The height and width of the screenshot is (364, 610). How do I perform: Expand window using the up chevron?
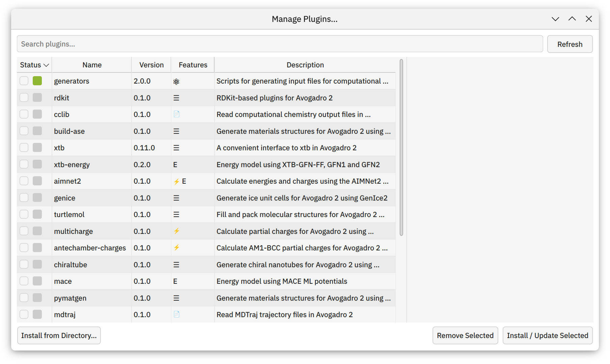[x=572, y=19]
